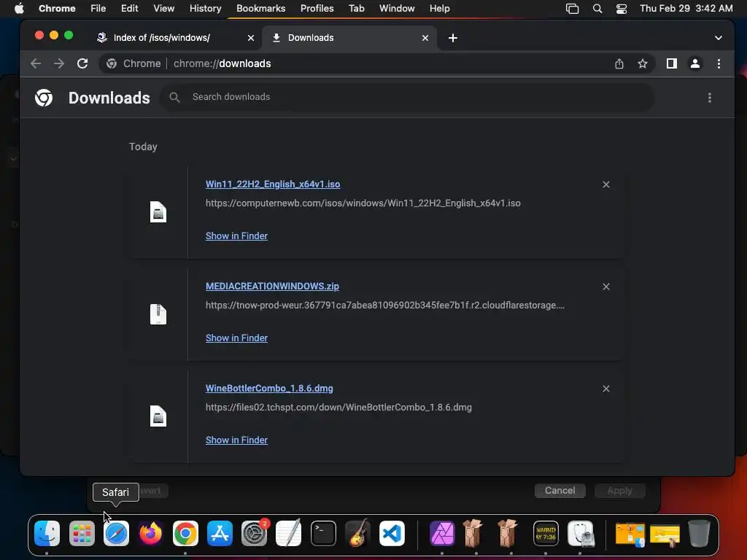Open the Chrome side panel
The image size is (747, 560).
coord(671,63)
